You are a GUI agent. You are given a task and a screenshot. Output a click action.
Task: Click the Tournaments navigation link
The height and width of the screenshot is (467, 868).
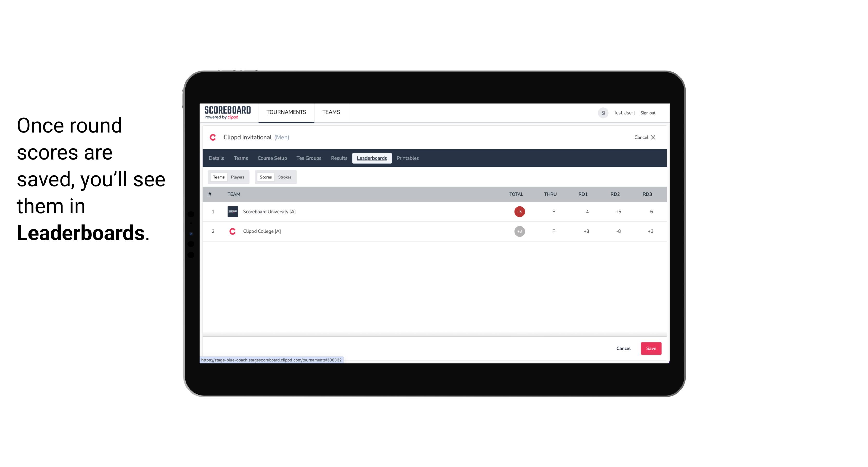pos(286,112)
